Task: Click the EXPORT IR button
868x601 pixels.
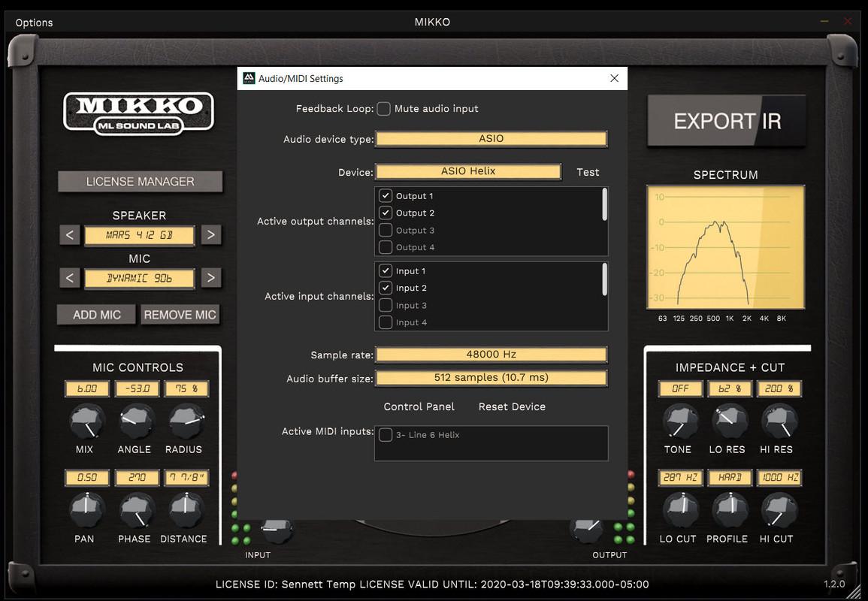Action: point(726,121)
